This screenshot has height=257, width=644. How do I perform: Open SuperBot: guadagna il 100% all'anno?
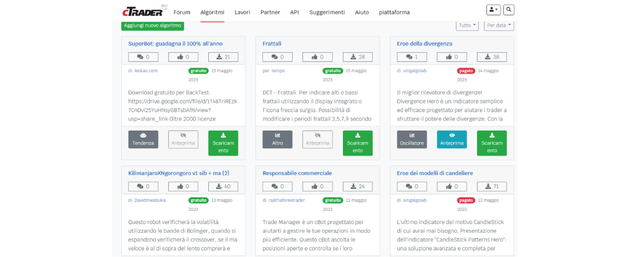click(176, 44)
